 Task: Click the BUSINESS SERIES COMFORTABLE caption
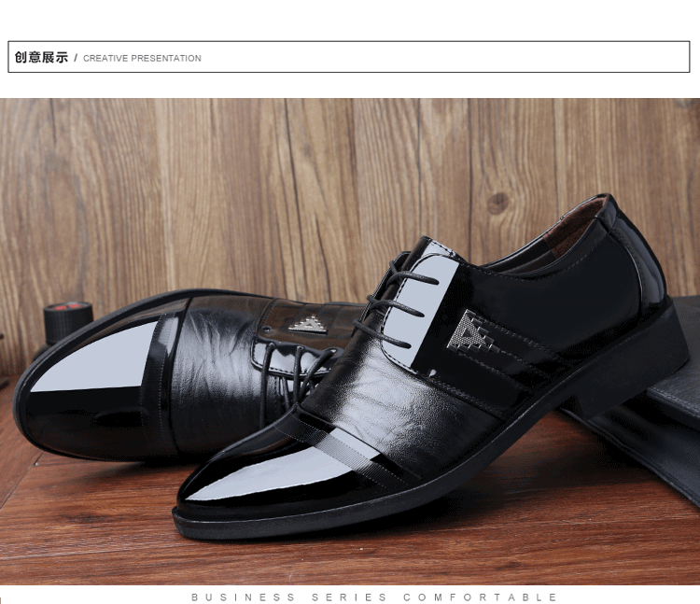374,597
